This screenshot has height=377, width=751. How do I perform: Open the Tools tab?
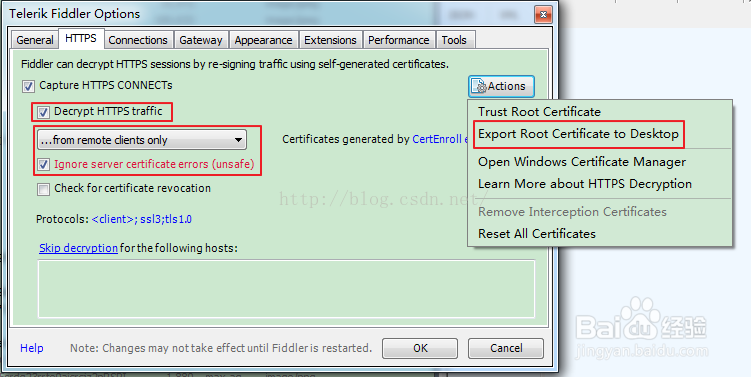coord(454,40)
